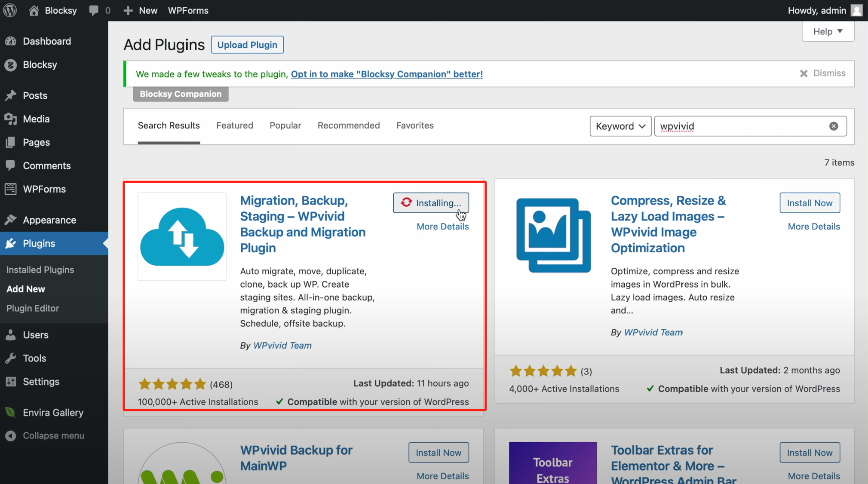The width and height of the screenshot is (868, 484).
Task: Click the WordPress logo icon
Action: 10,10
